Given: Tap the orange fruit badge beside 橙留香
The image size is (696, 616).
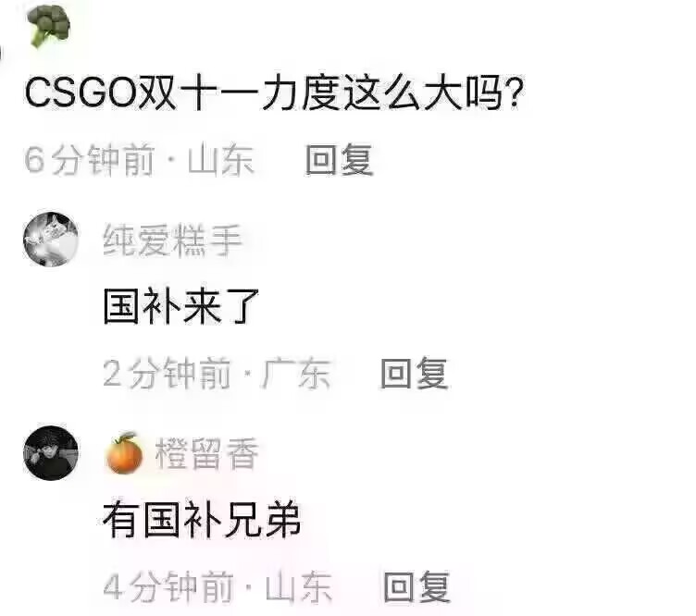Looking at the screenshot, I should point(124,453).
